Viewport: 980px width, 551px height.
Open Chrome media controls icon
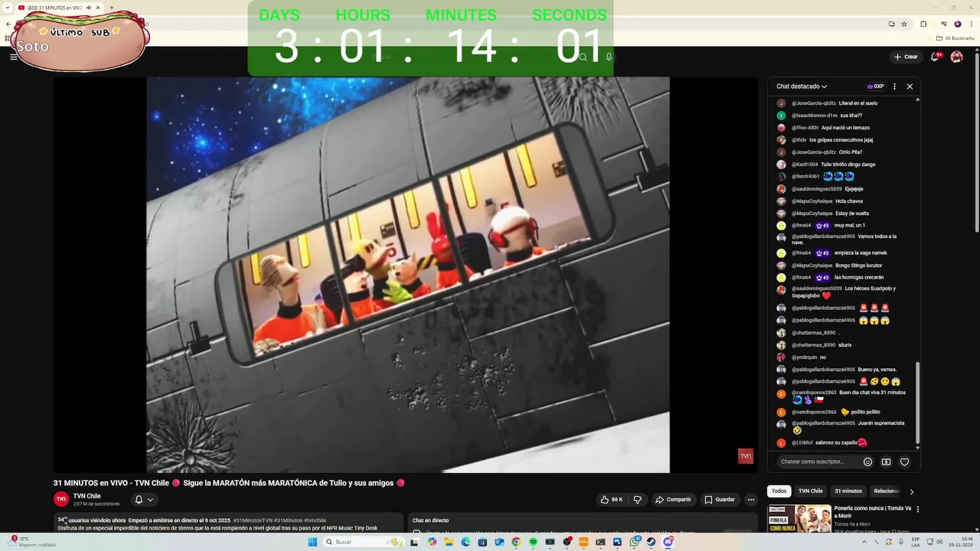click(x=943, y=24)
